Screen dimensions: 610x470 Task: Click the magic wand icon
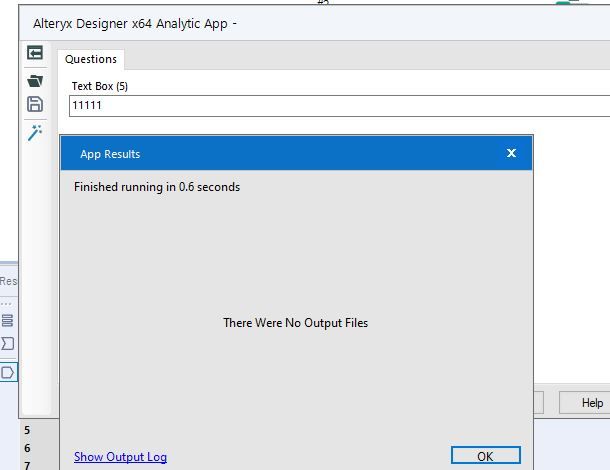pyautogui.click(x=35, y=133)
